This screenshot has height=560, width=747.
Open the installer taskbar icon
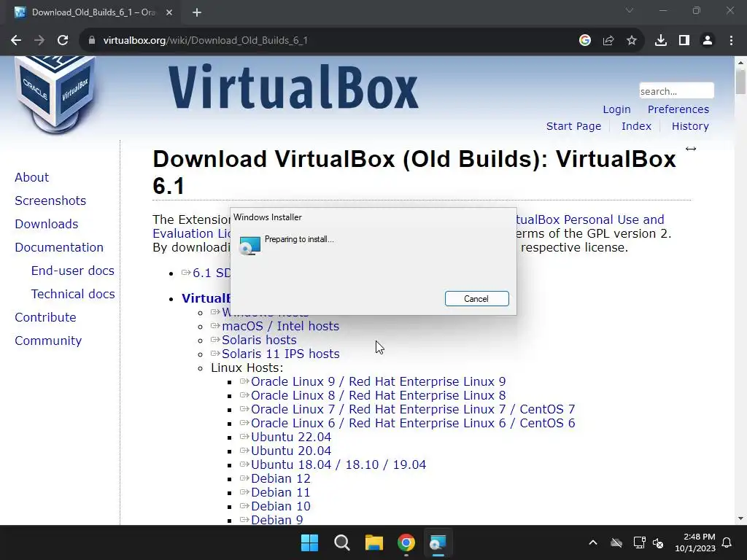click(438, 542)
